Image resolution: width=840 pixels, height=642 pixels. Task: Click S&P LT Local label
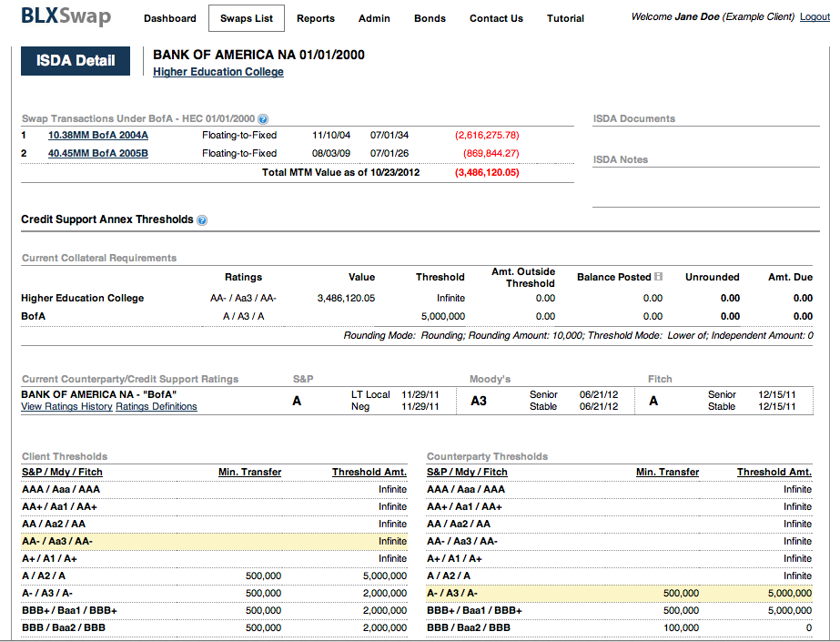click(370, 394)
